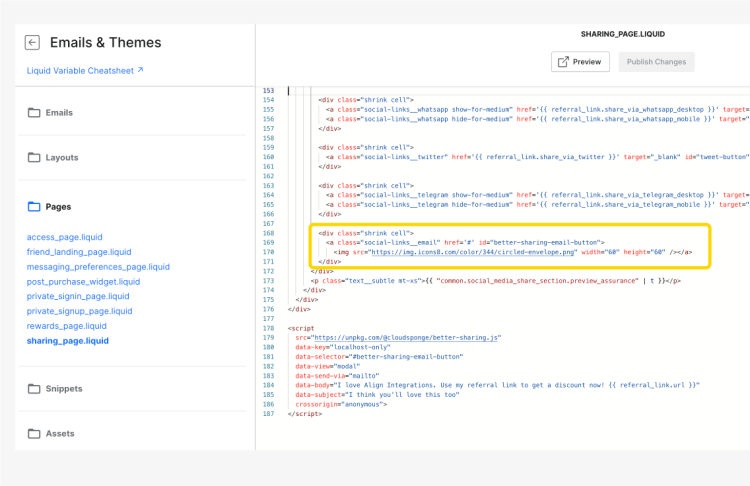Click line number 168 in the gutter

coord(268,233)
